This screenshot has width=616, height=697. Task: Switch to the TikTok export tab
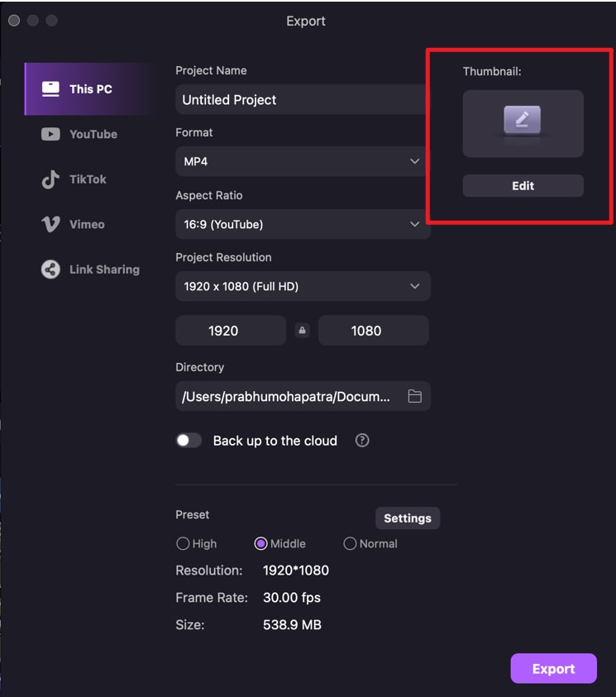87,179
